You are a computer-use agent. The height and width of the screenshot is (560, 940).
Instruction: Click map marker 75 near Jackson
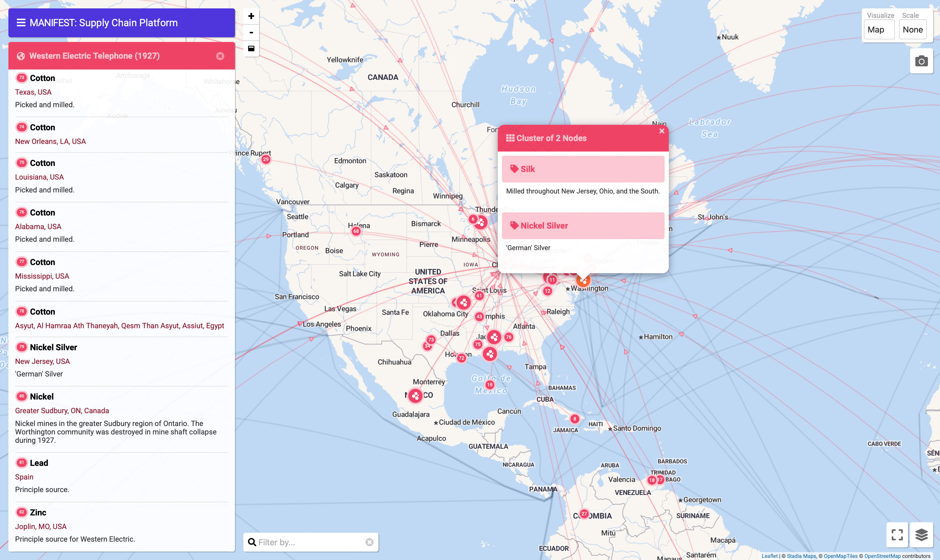coord(478,344)
